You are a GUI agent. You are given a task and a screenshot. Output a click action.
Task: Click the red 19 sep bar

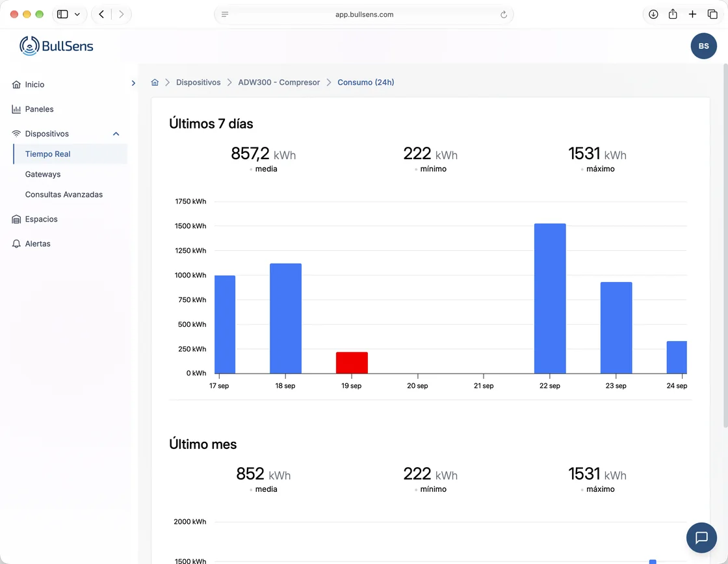pos(352,363)
